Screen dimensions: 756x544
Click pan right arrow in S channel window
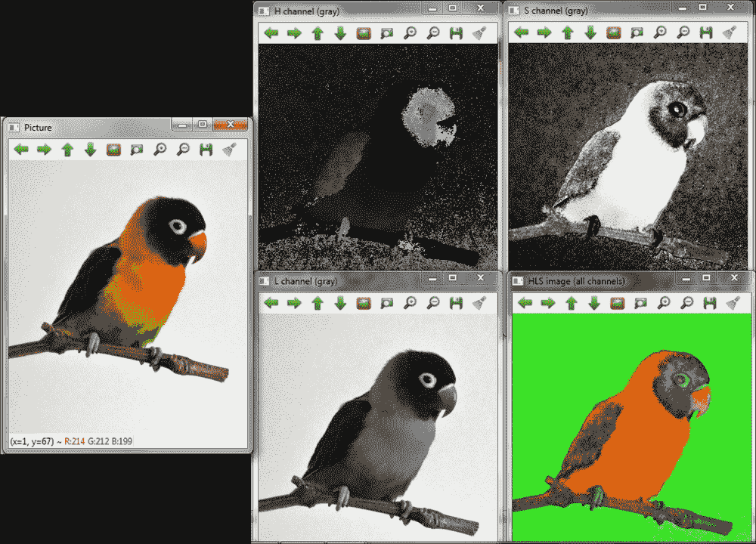544,33
